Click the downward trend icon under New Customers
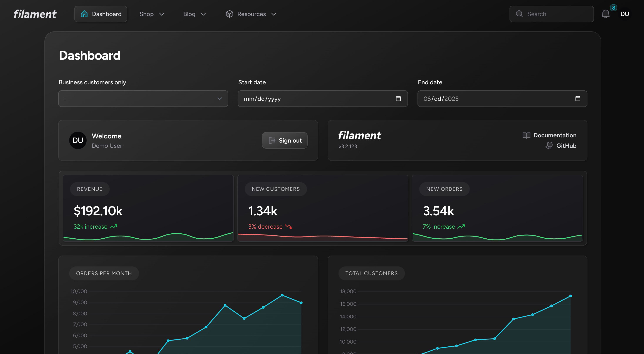 pyautogui.click(x=289, y=226)
